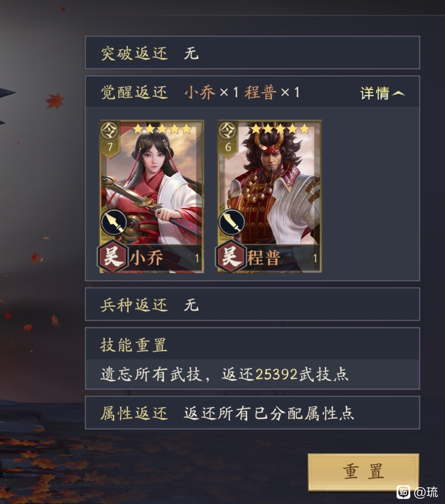The width and height of the screenshot is (445, 504).
Task: Open the 小乔 hero card portrait
Action: [151, 197]
